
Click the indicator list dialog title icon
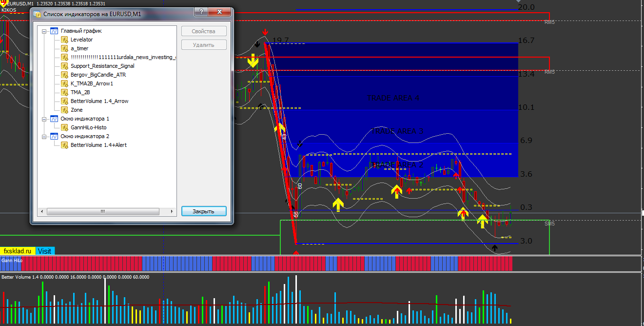37,14
